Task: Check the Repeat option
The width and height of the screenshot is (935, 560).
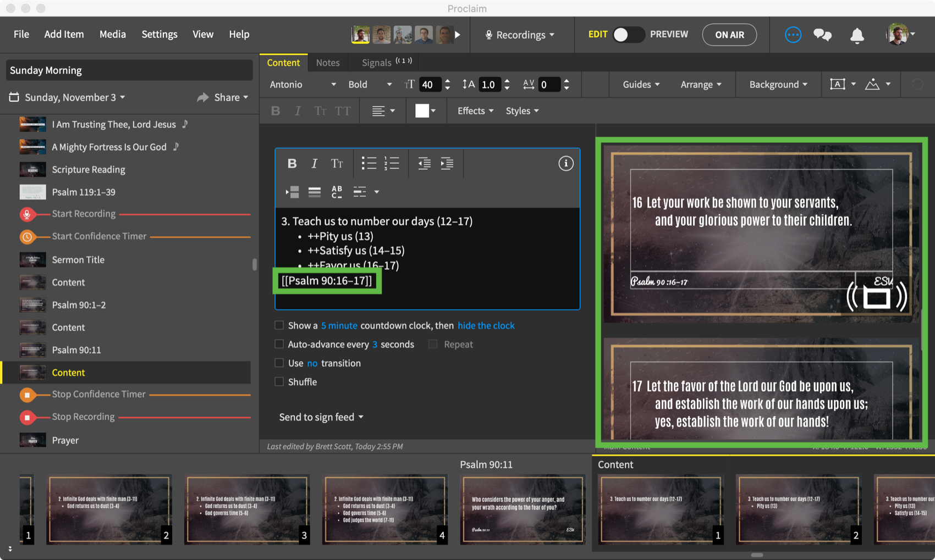Action: tap(433, 344)
